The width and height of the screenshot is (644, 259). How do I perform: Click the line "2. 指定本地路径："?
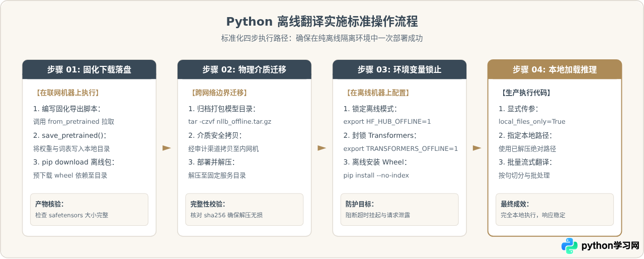pos(525,136)
